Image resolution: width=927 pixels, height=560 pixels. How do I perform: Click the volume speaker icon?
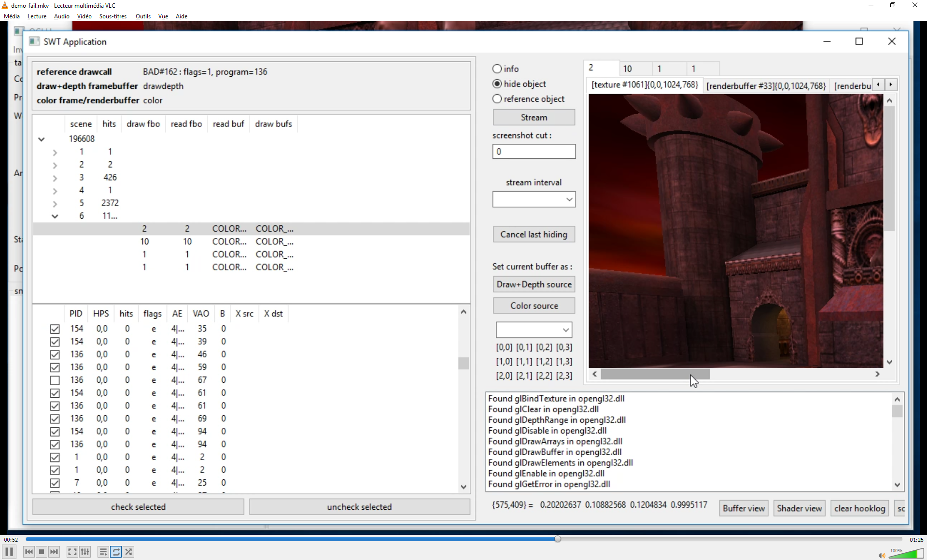click(882, 555)
